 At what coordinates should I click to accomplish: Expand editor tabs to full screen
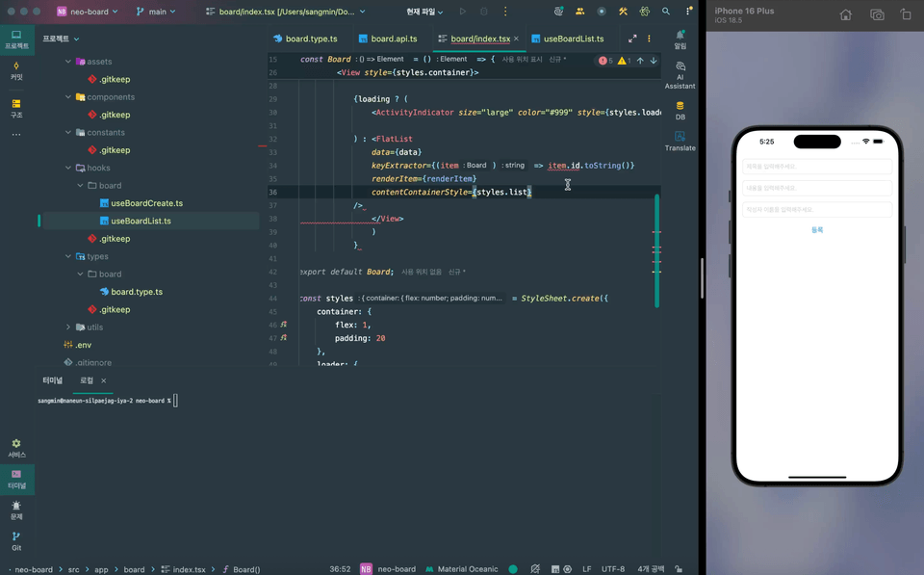coord(632,39)
